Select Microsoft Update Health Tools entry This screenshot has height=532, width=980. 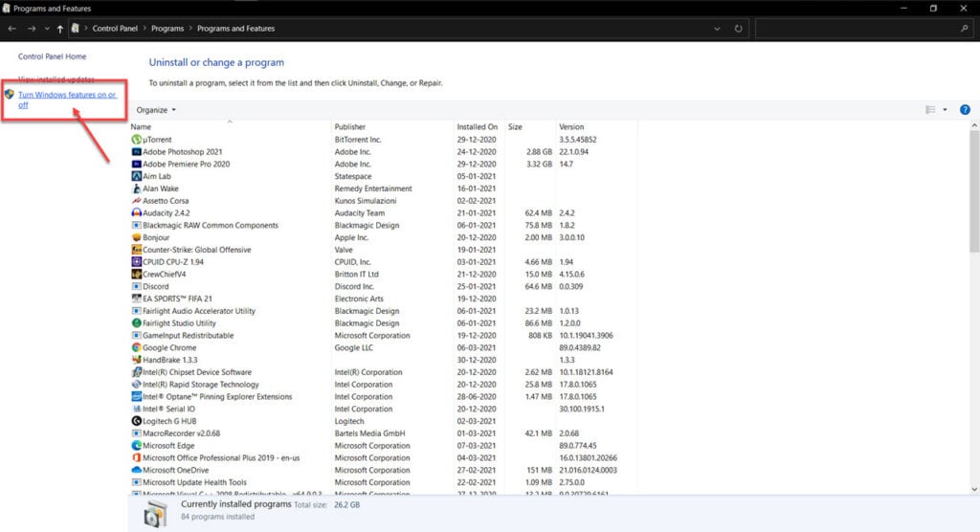(383, 482)
